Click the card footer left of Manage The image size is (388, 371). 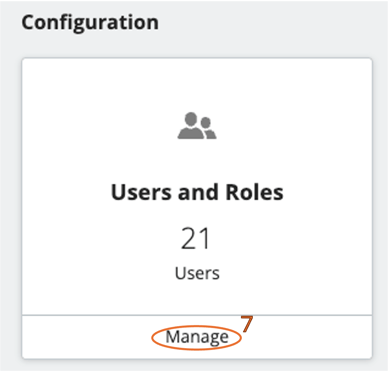point(87,337)
